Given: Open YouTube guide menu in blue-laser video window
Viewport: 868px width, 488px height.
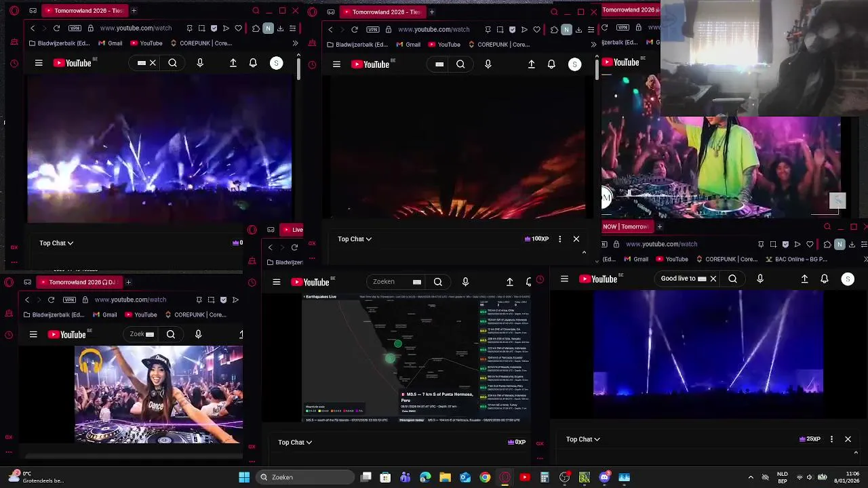Looking at the screenshot, I should point(39,63).
